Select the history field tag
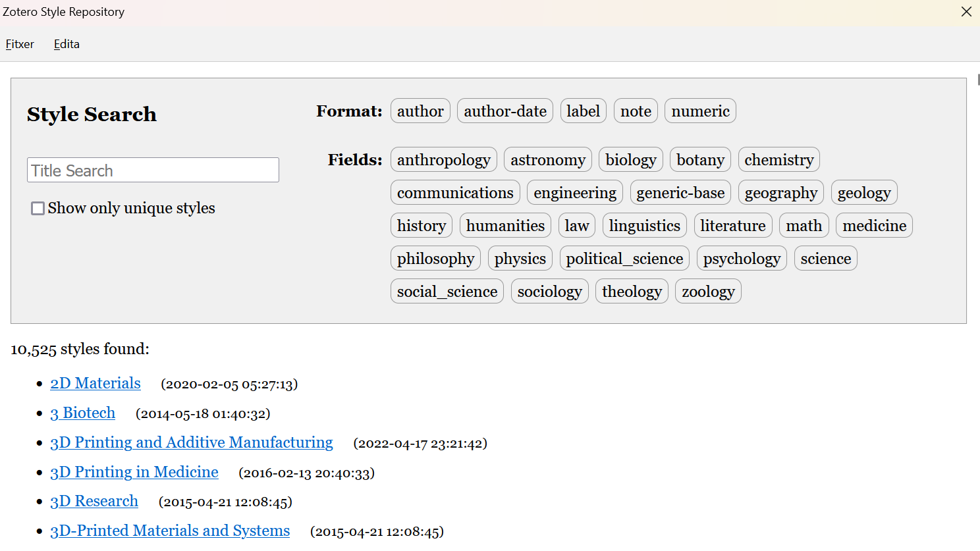The height and width of the screenshot is (551, 980). (422, 226)
